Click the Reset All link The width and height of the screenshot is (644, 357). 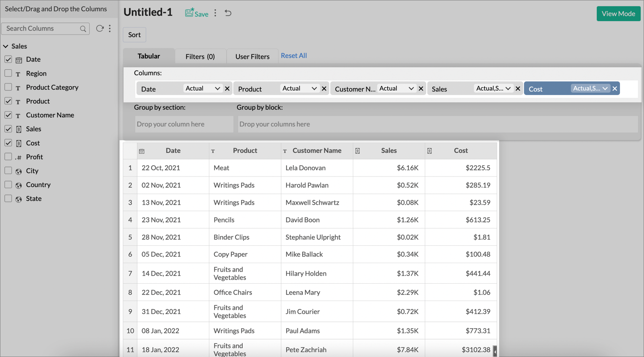[294, 56]
